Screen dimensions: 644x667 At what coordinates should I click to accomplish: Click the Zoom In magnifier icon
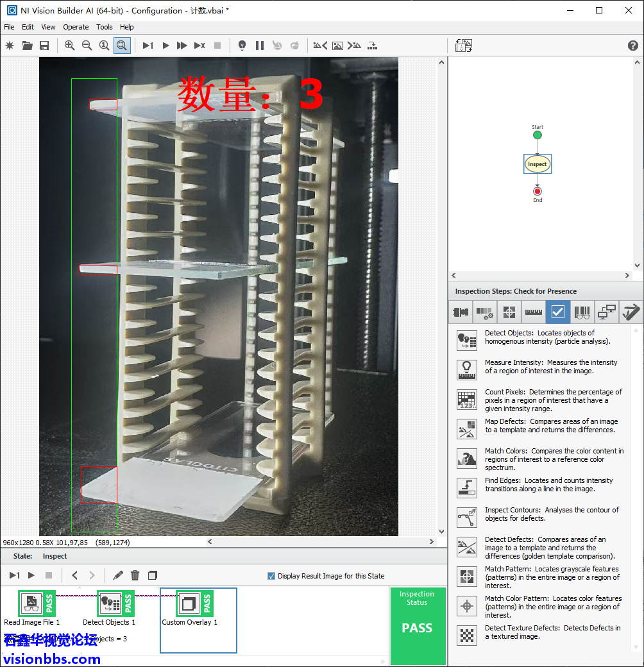coord(69,46)
